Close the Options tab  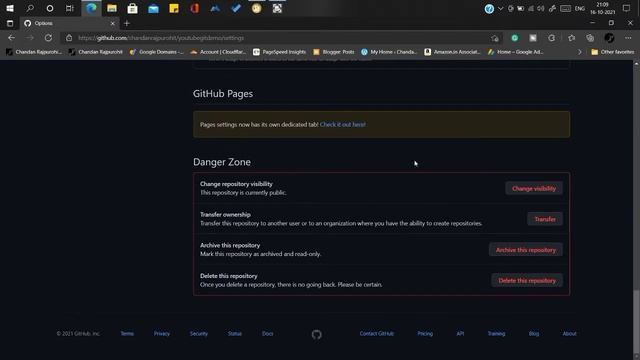click(113, 24)
